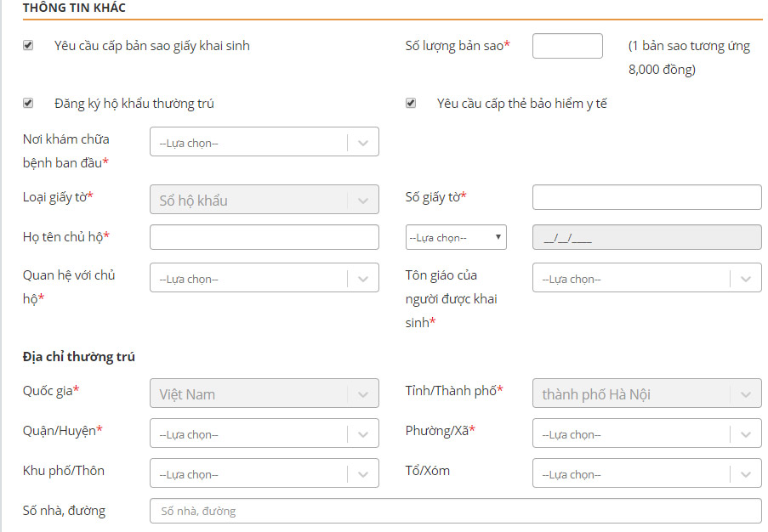
Task: Disable "Yêu cầu cấp thẻ bảo hiểm y tế"
Action: click(x=411, y=102)
